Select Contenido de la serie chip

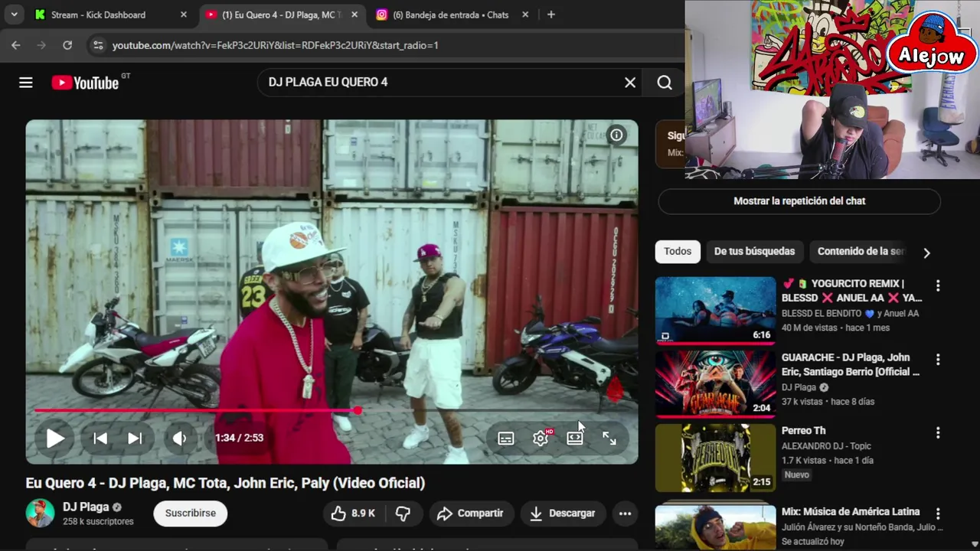tap(861, 252)
